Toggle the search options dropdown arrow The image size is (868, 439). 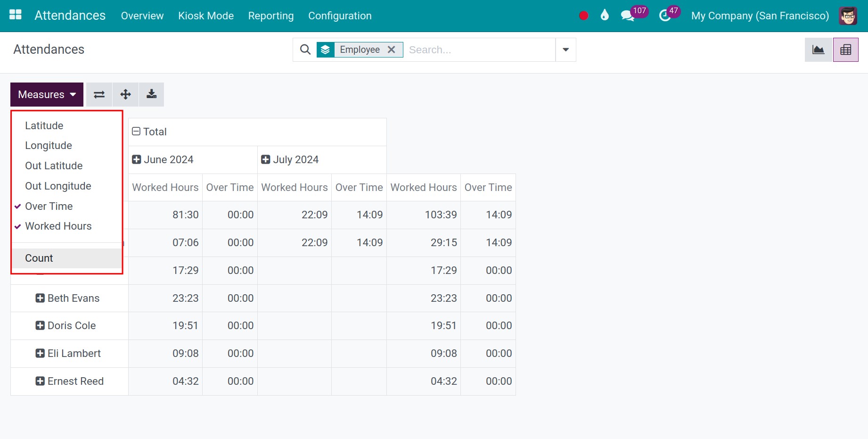click(x=565, y=50)
